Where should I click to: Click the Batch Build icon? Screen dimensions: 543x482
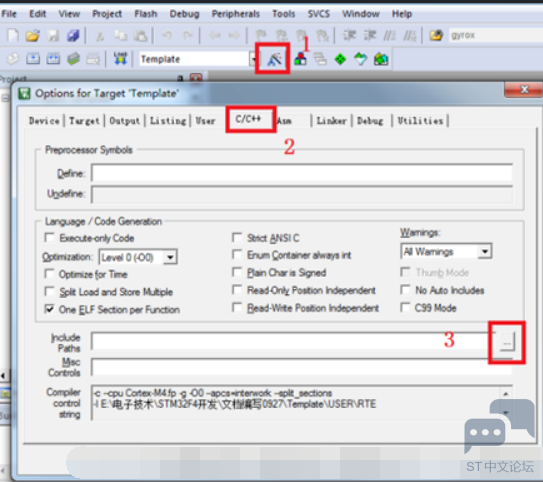[73, 59]
